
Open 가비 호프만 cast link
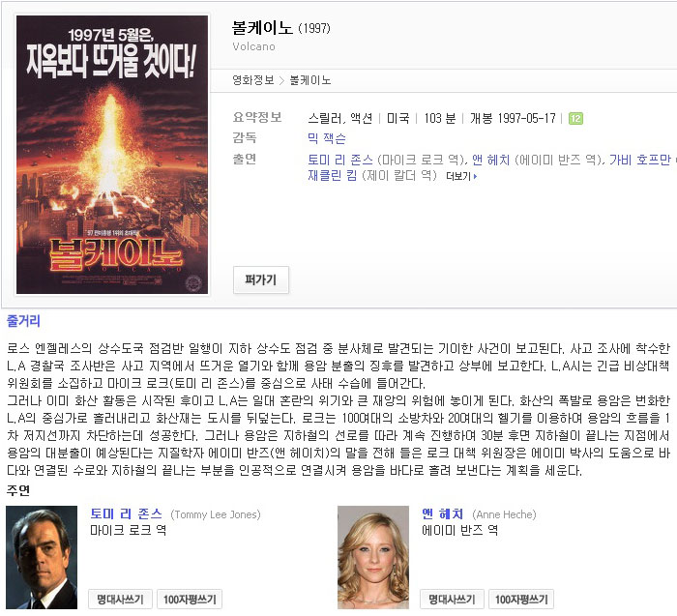[x=640, y=161]
